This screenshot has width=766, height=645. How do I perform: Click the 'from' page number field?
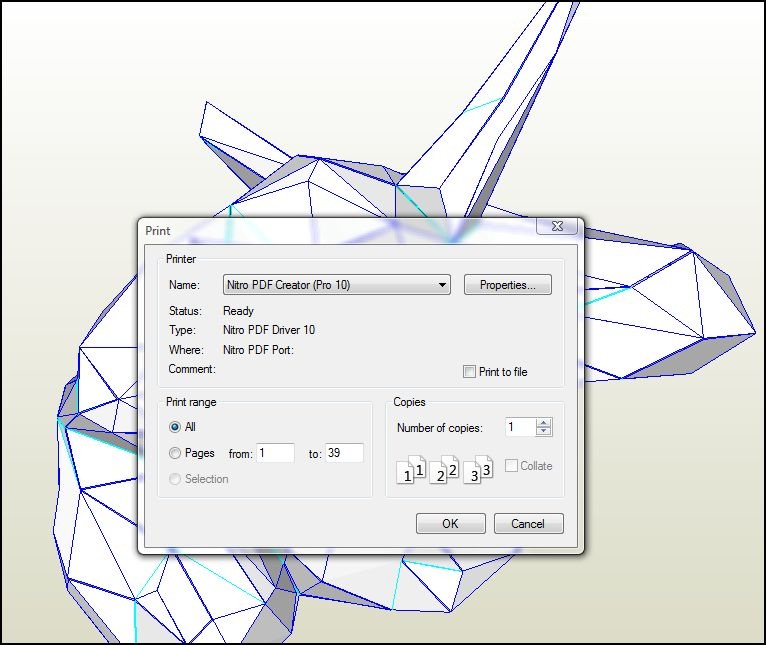pos(275,453)
